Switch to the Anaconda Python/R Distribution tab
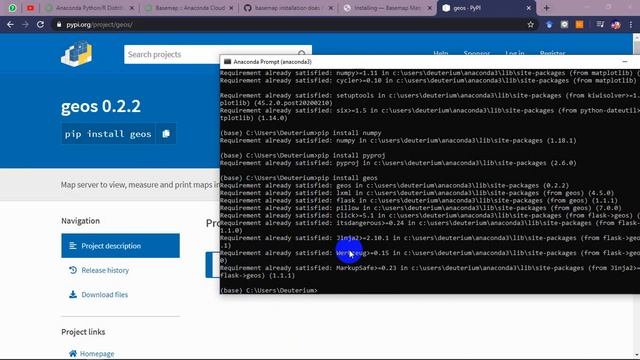The image size is (640, 360). coord(90,8)
